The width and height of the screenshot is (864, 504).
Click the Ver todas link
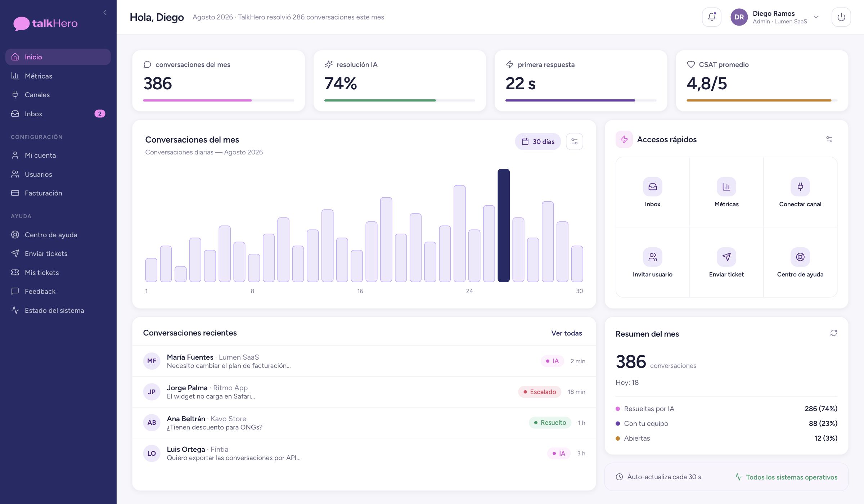[x=566, y=333]
